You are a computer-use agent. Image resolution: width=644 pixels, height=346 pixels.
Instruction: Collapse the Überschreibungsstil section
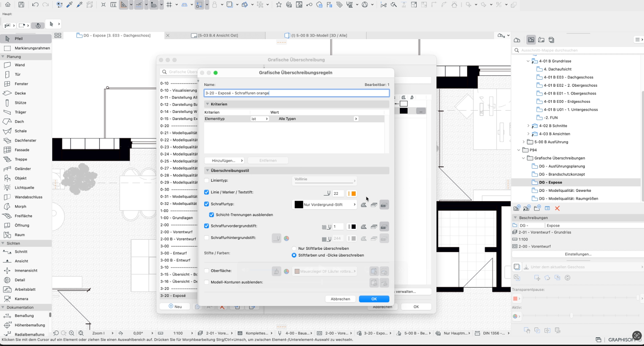[x=207, y=170]
